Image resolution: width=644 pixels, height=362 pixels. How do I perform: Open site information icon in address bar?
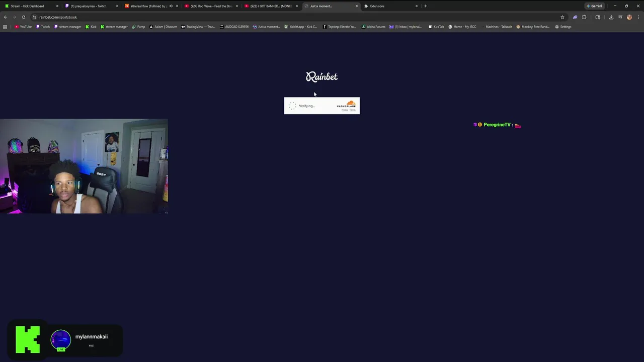[x=34, y=17]
